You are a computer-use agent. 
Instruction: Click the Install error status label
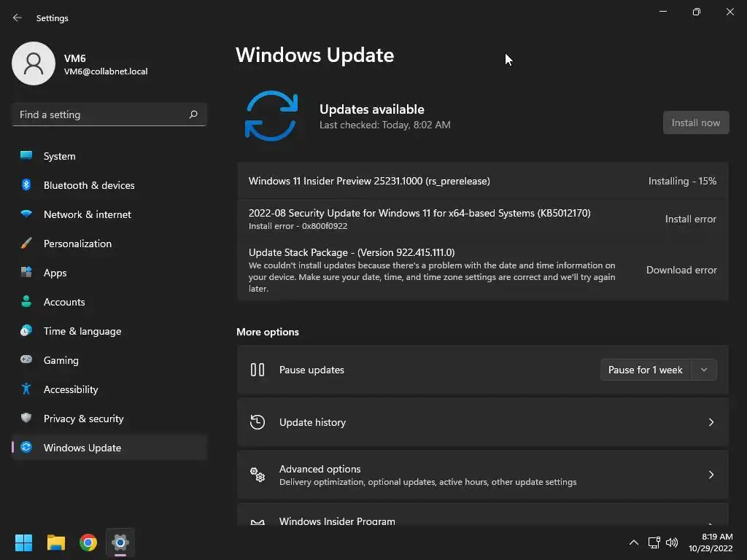691,219
